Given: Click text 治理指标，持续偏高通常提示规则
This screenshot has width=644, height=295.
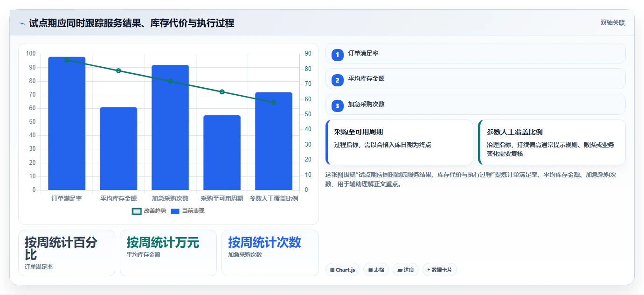Looking at the screenshot, I should [550, 149].
